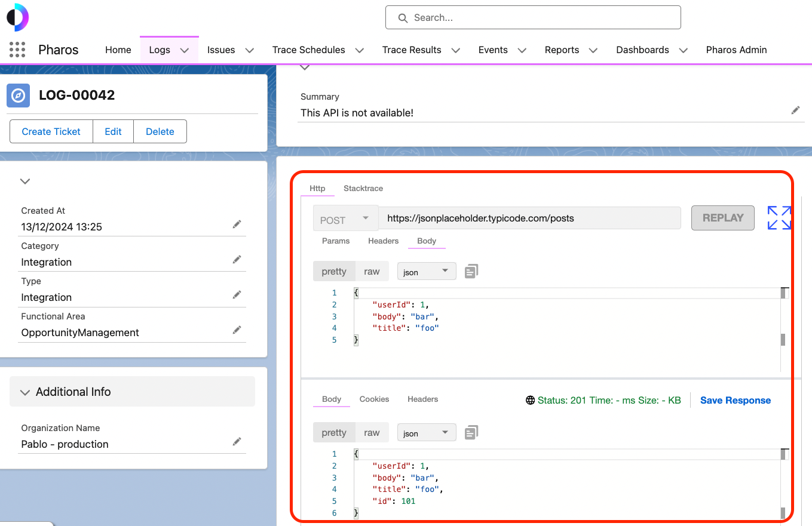The height and width of the screenshot is (526, 812).
Task: Click the Save Response link
Action: [736, 400]
